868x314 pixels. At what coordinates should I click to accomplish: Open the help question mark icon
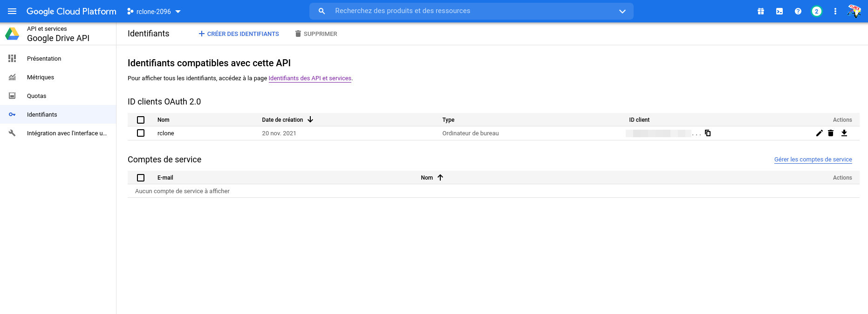coord(798,11)
